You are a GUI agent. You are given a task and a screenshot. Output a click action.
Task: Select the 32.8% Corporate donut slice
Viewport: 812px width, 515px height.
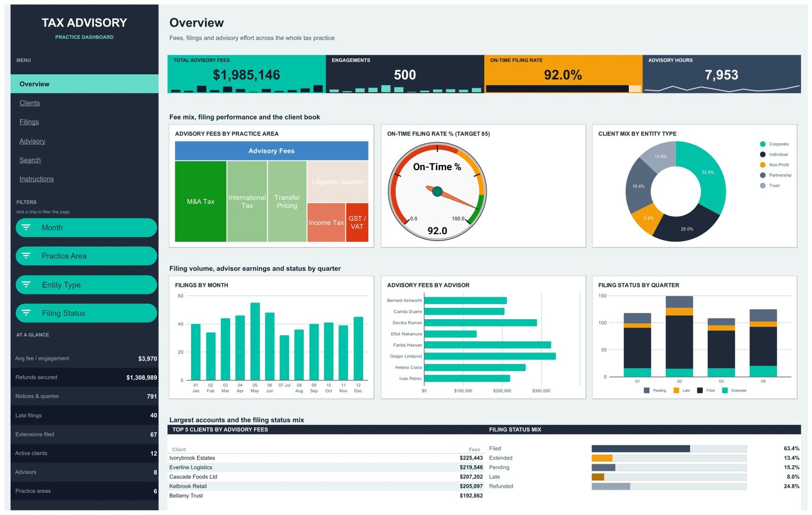point(708,173)
